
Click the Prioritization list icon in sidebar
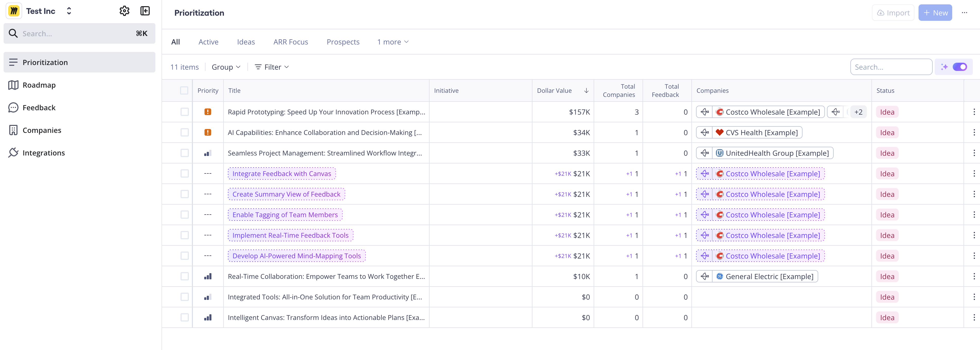[13, 62]
